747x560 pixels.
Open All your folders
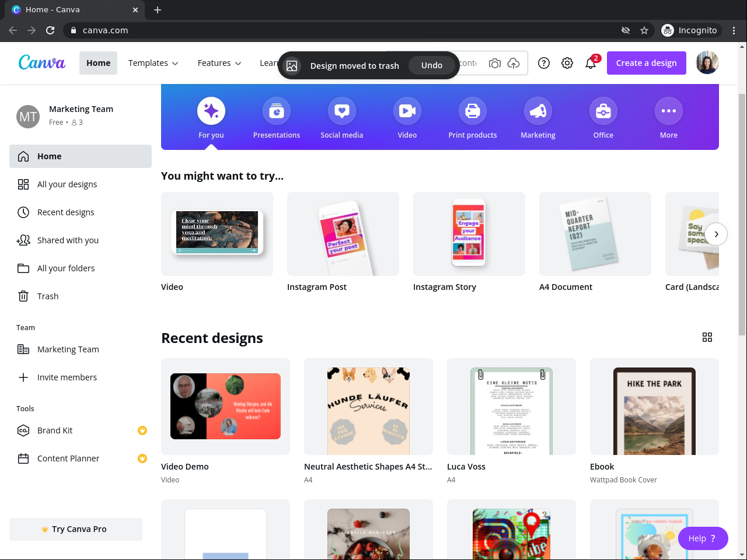pos(81,268)
